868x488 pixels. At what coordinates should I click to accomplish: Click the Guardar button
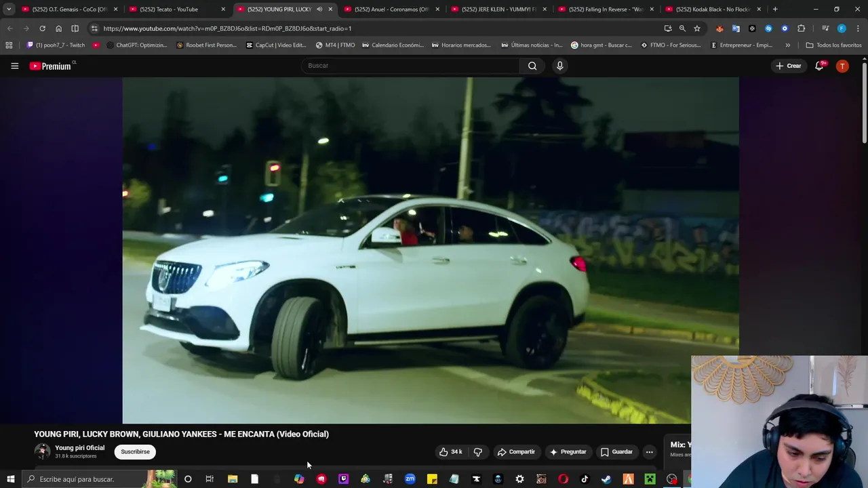(616, 452)
